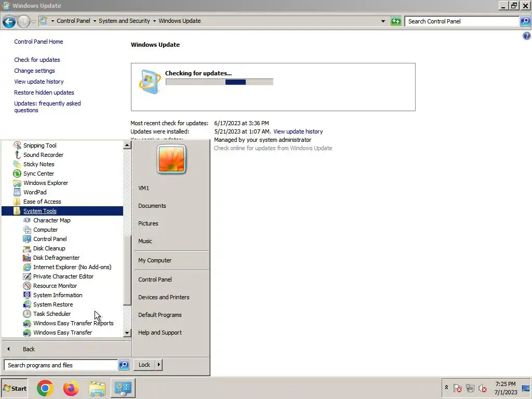Click the refresh button beside the address bar
The height and width of the screenshot is (399, 532).
coord(395,21)
